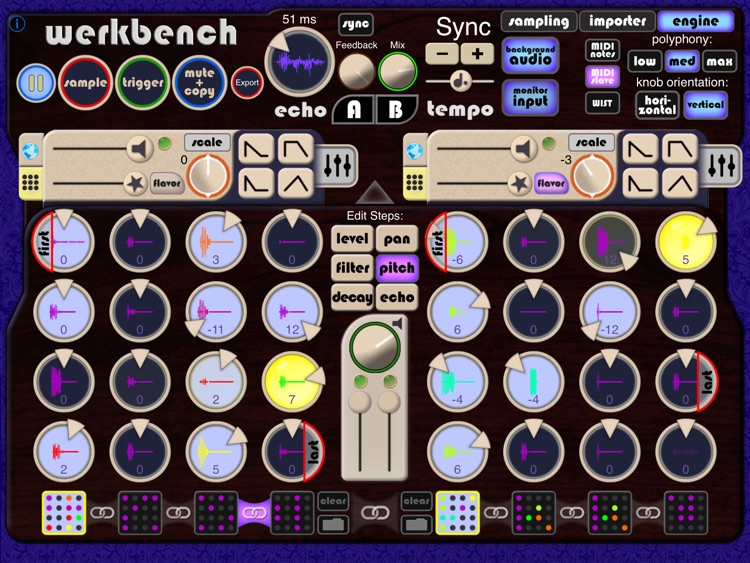Click the right yellow step knob showing 5
Screen dimensions: 750x563
(686, 243)
